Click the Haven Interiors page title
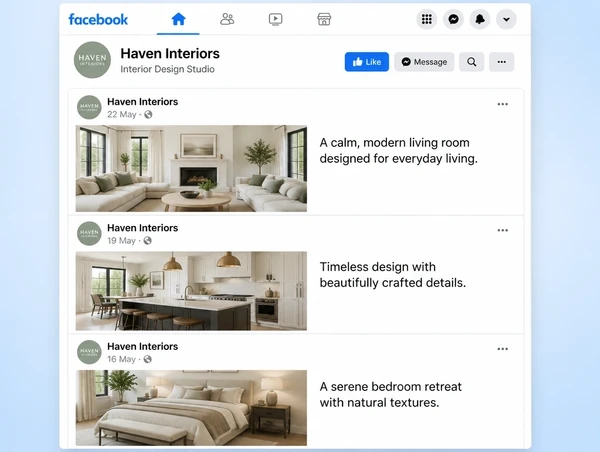The height and width of the screenshot is (452, 600). pyautogui.click(x=170, y=54)
